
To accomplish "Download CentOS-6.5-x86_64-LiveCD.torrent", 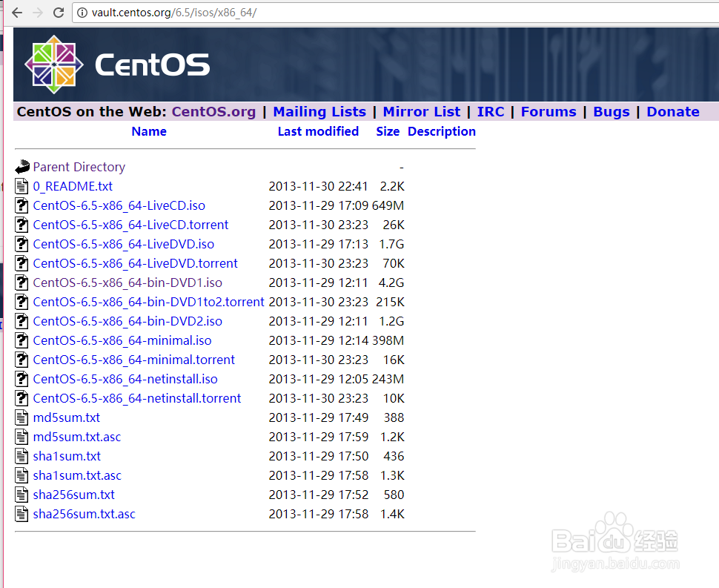I will (x=130, y=224).
